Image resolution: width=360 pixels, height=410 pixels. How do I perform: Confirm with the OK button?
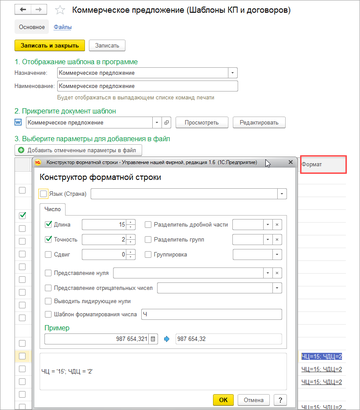point(223,400)
